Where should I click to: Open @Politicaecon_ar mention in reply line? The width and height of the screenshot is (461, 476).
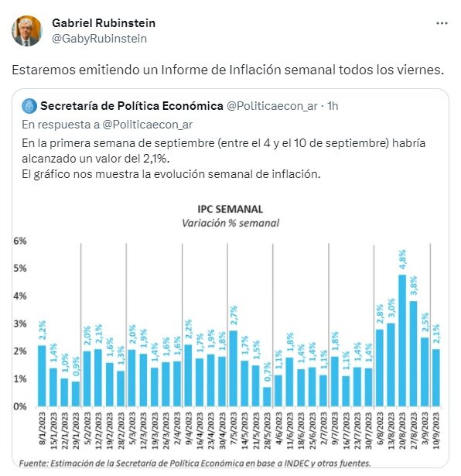click(148, 125)
